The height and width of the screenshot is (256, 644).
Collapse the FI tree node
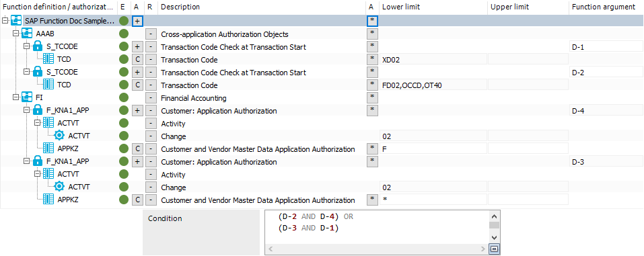(x=15, y=97)
